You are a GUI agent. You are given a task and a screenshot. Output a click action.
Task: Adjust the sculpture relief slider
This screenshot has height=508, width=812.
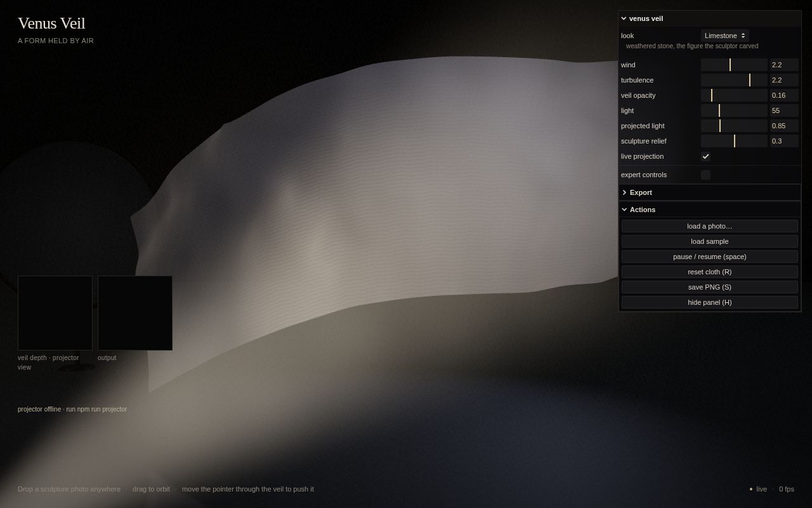(x=734, y=141)
